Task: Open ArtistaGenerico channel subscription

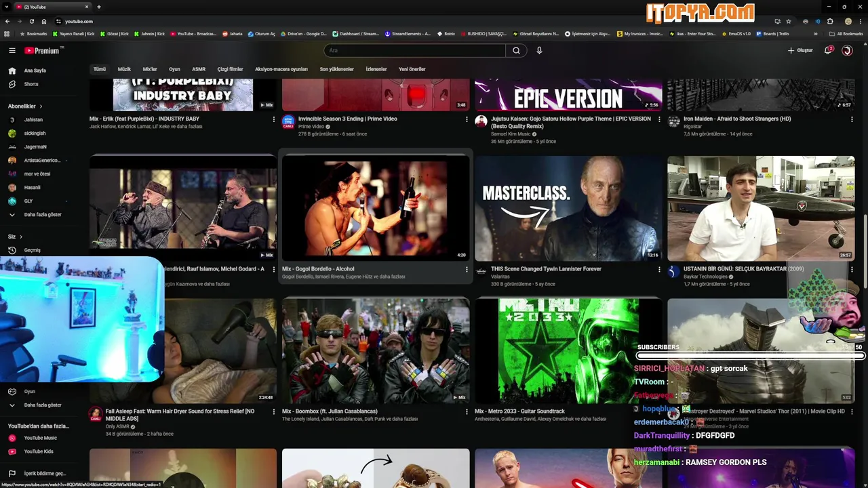Action: point(42,160)
